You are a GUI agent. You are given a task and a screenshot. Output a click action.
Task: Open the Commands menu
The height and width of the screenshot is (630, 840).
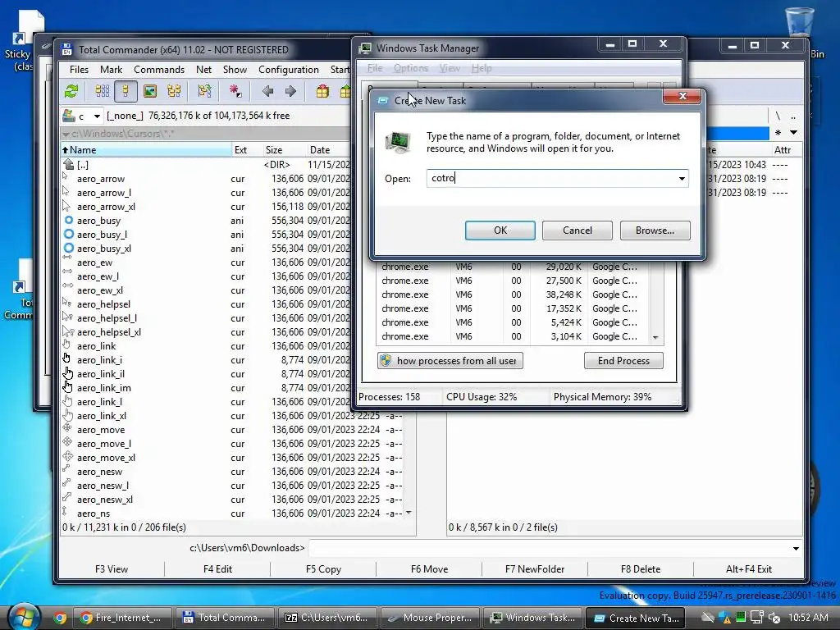[x=159, y=70]
